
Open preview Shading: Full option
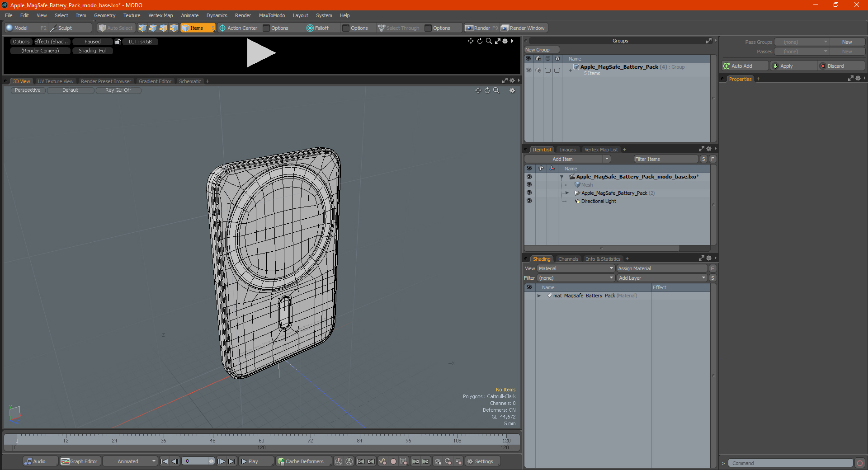(x=93, y=51)
